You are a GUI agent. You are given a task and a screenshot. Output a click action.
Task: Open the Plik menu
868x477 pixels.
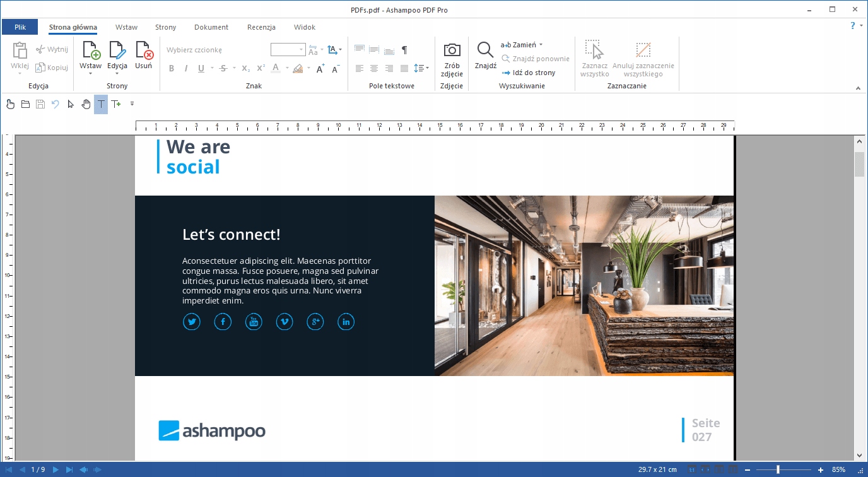20,27
